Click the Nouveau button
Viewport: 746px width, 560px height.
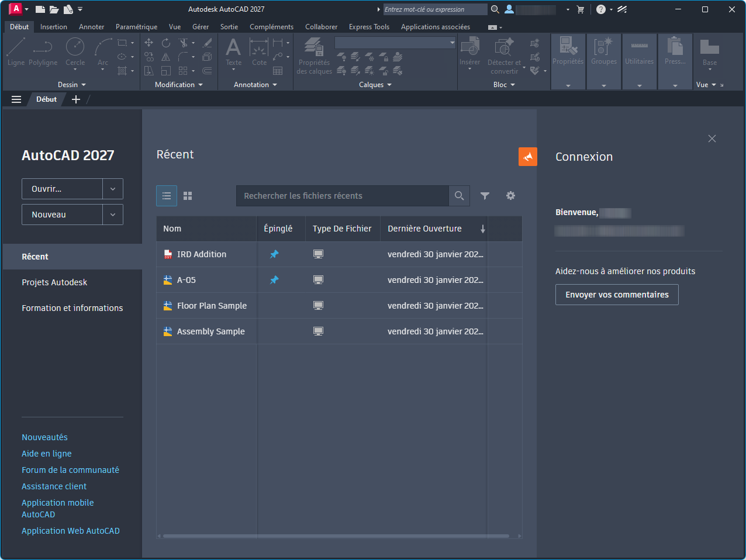coord(62,215)
